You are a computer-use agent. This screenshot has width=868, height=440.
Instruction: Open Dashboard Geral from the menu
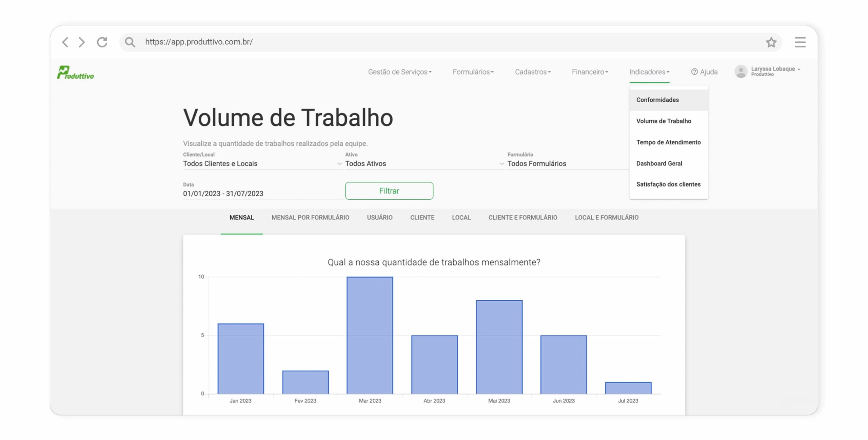659,163
